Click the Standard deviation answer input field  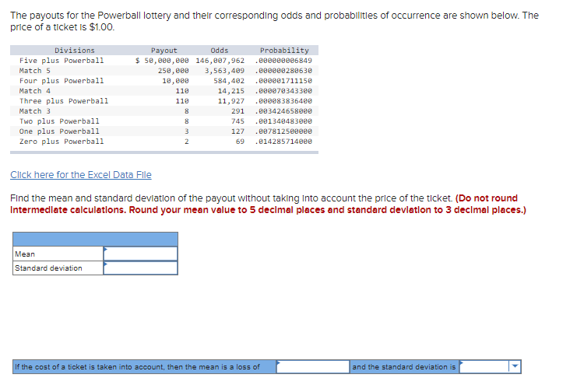coord(140,268)
